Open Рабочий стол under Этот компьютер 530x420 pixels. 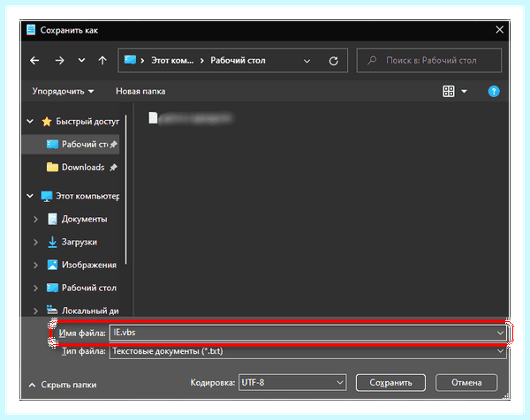89,288
